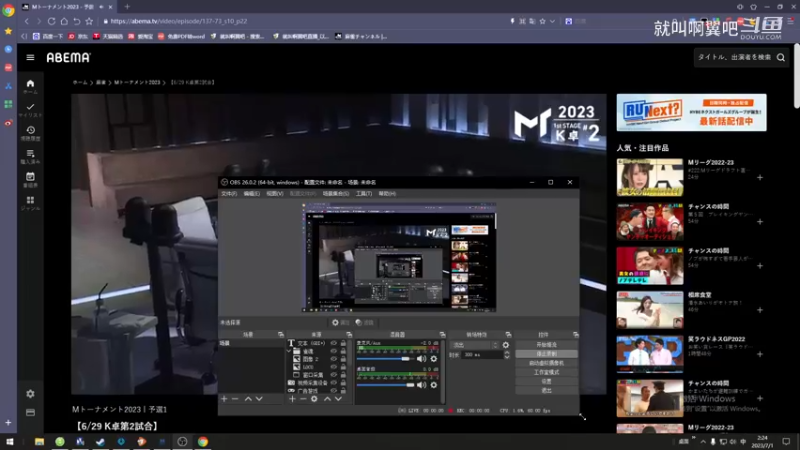
Task: Lock the text (GDI+) source
Action: pos(343,343)
